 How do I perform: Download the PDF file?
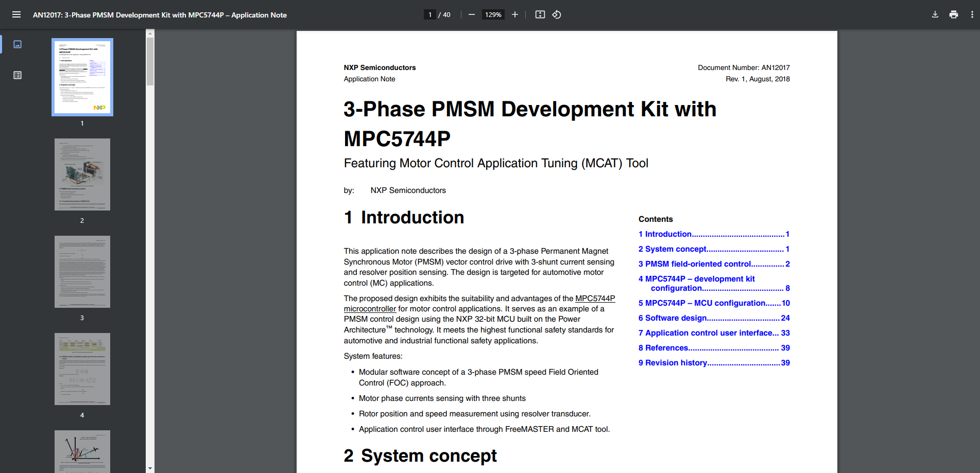935,14
